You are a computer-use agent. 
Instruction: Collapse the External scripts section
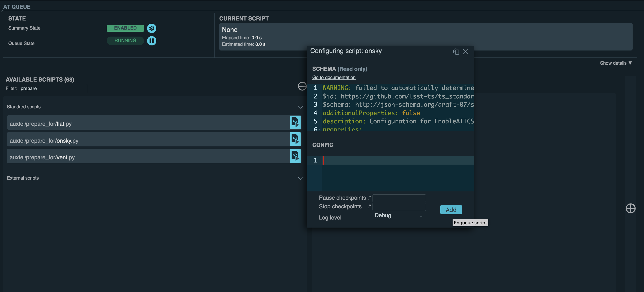pyautogui.click(x=300, y=178)
